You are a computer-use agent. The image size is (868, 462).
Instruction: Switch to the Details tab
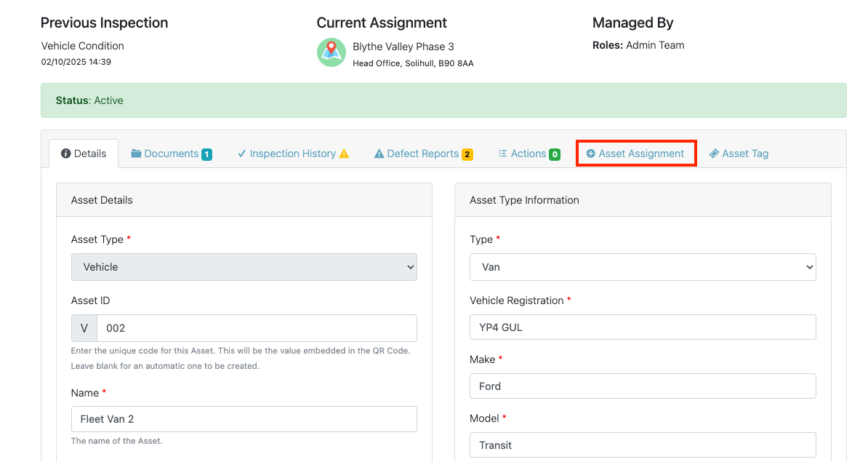[x=84, y=154]
